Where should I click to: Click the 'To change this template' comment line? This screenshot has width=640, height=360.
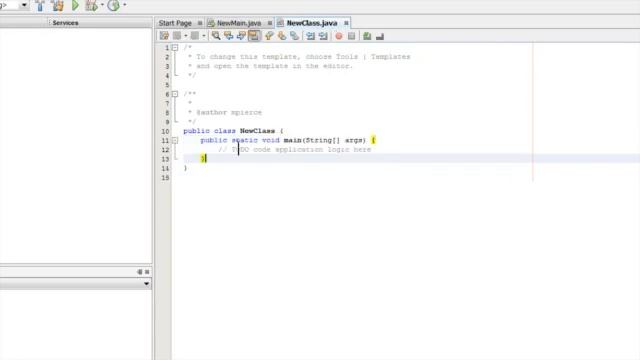tap(299, 57)
